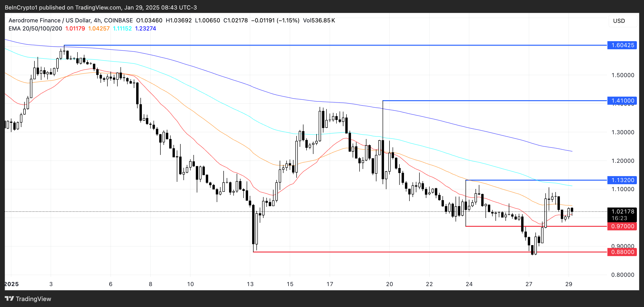Click the 1.10000 price axis label
644x307 pixels.
(x=623, y=189)
